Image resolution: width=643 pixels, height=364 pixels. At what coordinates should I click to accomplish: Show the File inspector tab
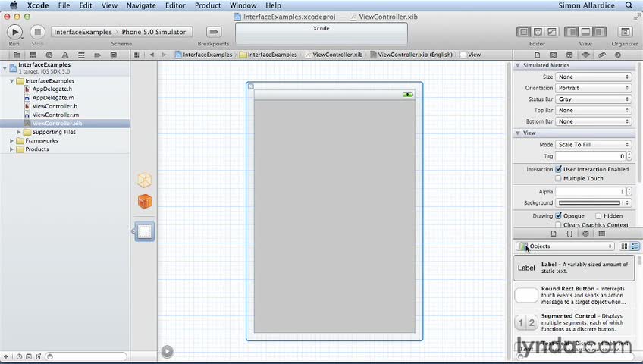coord(537,55)
